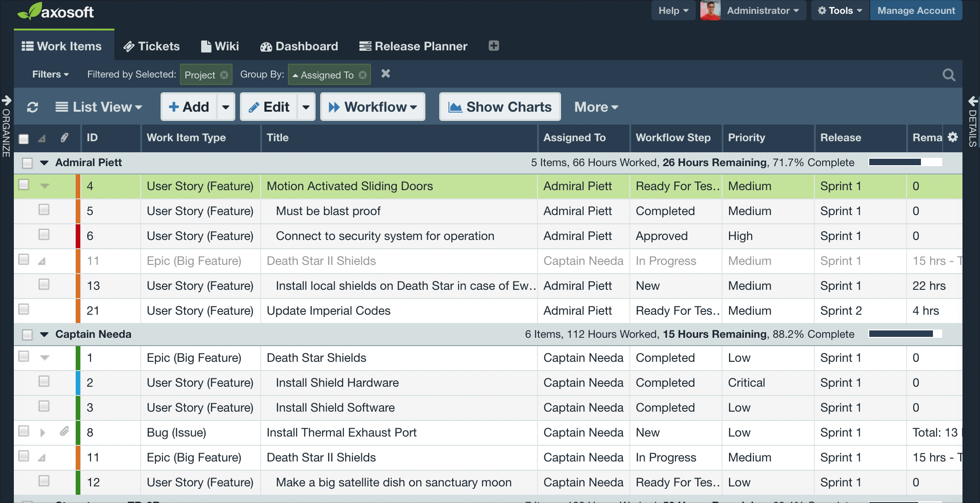Viewport: 980px width, 503px height.
Task: Toggle the select-all checkbox in header
Action: [x=24, y=138]
